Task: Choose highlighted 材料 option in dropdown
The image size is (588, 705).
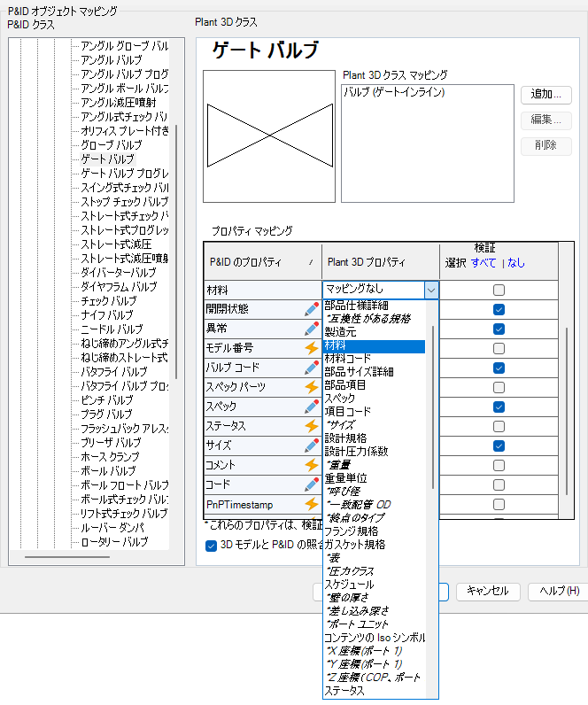Action: 374,345
